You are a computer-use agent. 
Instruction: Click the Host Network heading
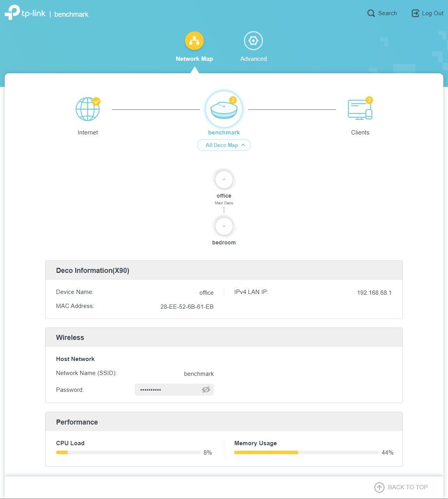[75, 359]
